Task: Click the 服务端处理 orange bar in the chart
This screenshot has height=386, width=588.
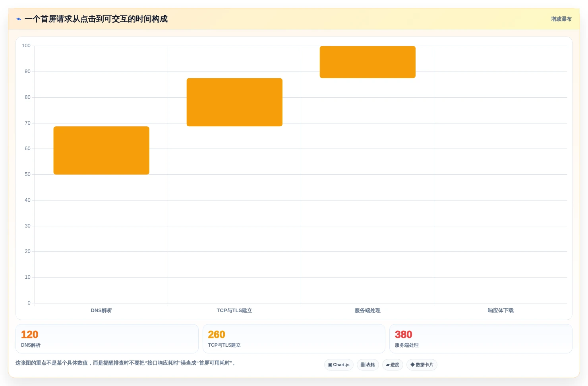Action: click(x=367, y=62)
